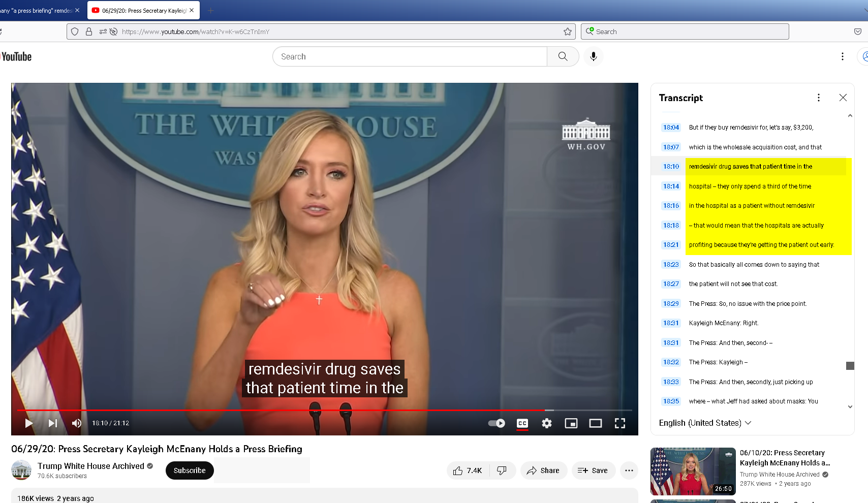Dislike the video with the thumbs-down button
868x503 pixels.
[502, 470]
